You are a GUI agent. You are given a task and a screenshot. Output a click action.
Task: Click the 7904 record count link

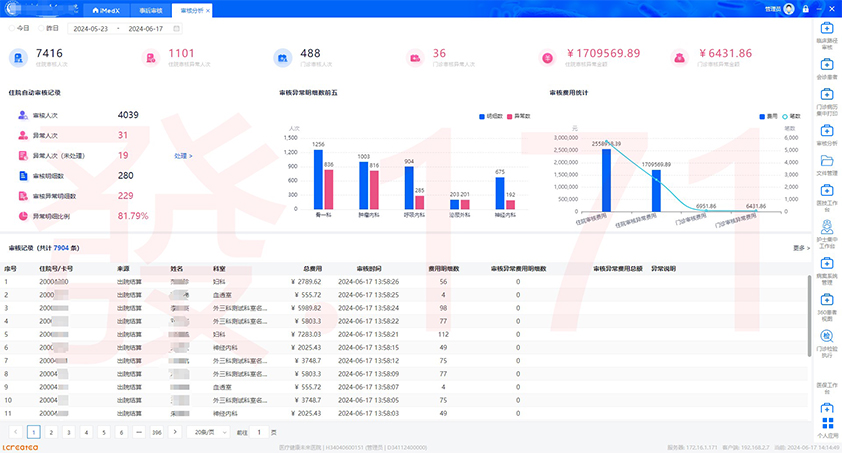(61, 248)
